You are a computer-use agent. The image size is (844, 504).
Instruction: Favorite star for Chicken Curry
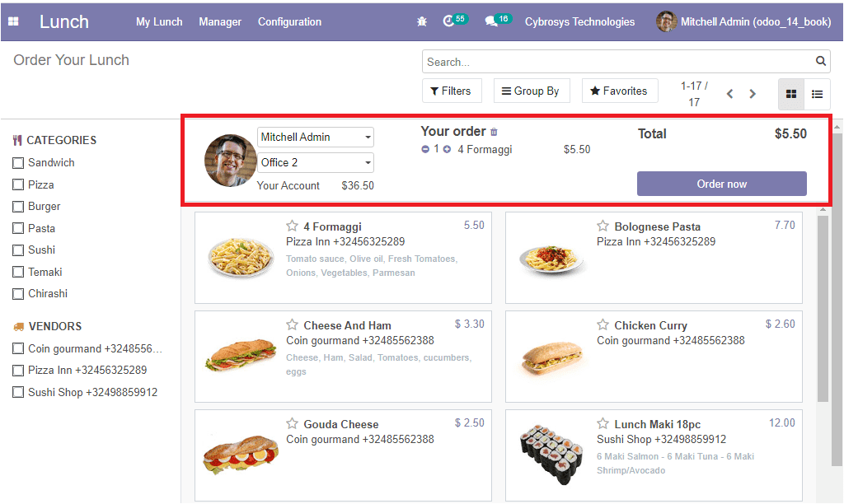tap(603, 325)
